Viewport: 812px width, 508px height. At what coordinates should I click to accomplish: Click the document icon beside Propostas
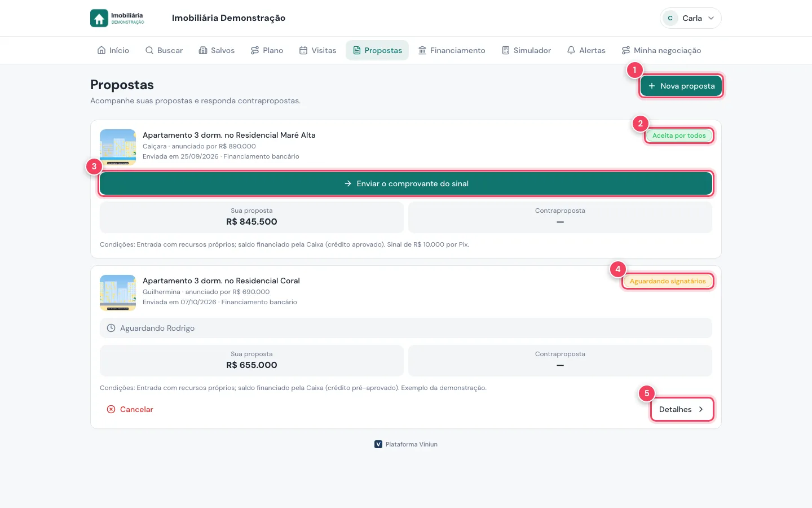coord(357,50)
